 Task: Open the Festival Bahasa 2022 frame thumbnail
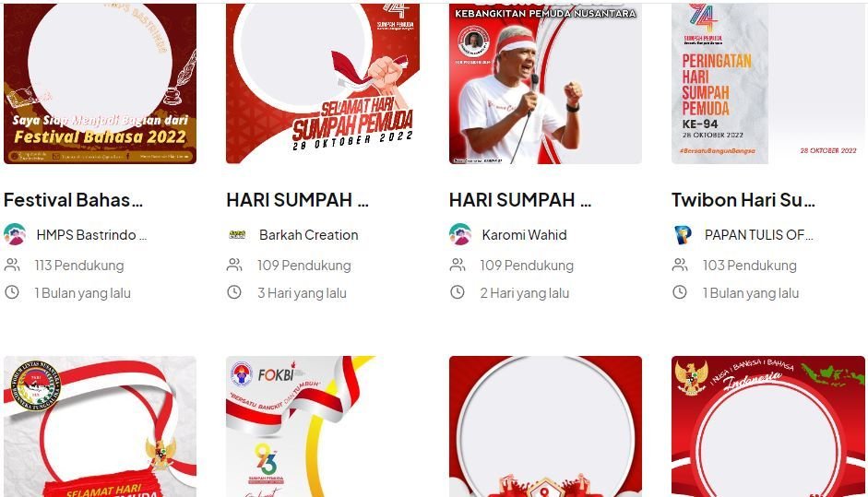[101, 84]
